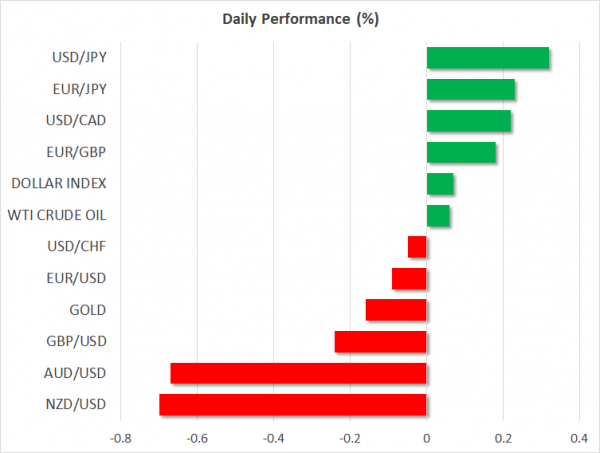Image resolution: width=600 pixels, height=453 pixels.
Task: Click the AUD/USD red bar
Action: (x=298, y=373)
